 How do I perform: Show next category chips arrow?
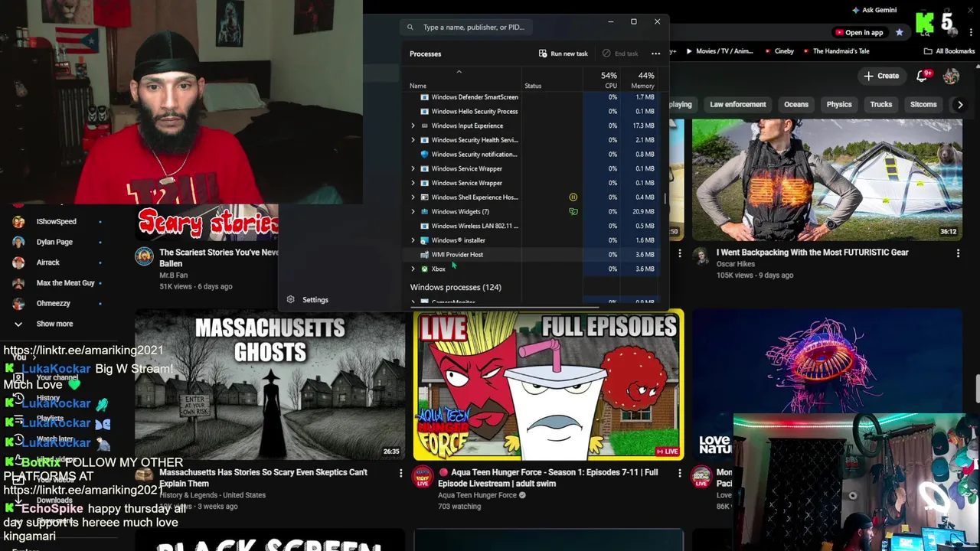(959, 105)
